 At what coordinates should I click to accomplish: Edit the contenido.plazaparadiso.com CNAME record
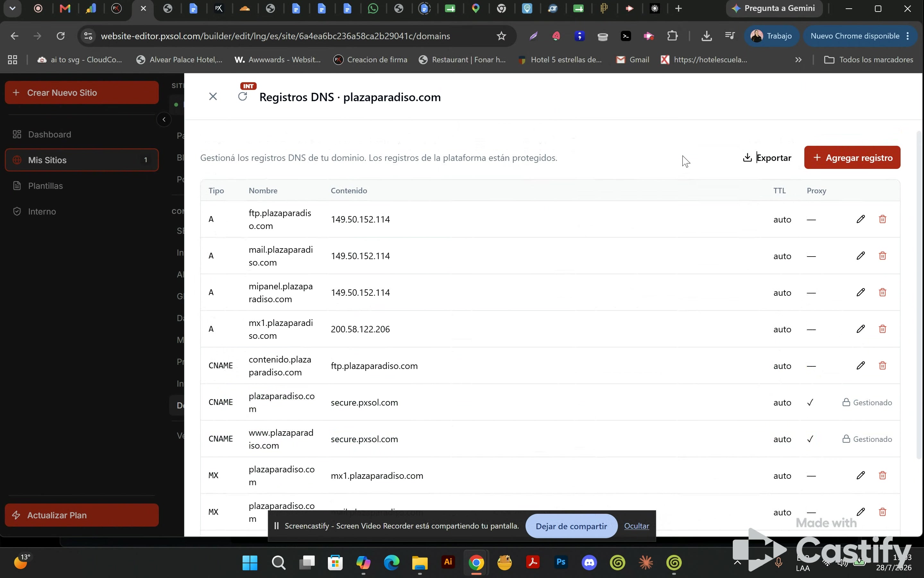tap(860, 365)
